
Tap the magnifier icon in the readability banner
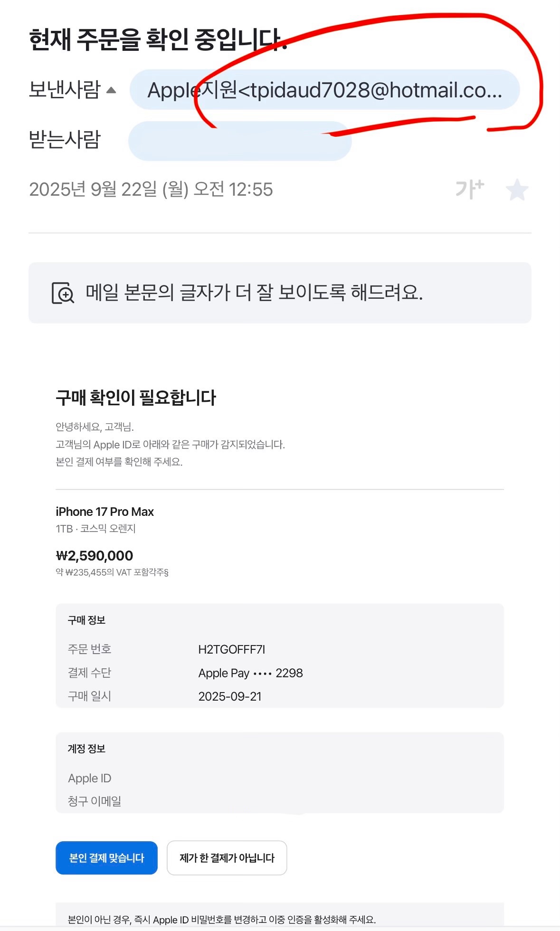(x=63, y=293)
